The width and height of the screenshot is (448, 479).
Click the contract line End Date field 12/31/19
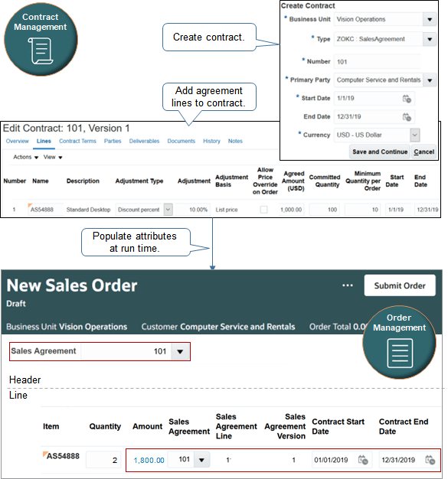coord(427,210)
